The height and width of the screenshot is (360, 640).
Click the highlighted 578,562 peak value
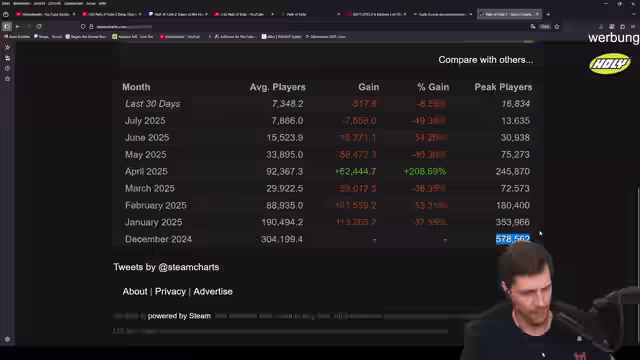513,239
